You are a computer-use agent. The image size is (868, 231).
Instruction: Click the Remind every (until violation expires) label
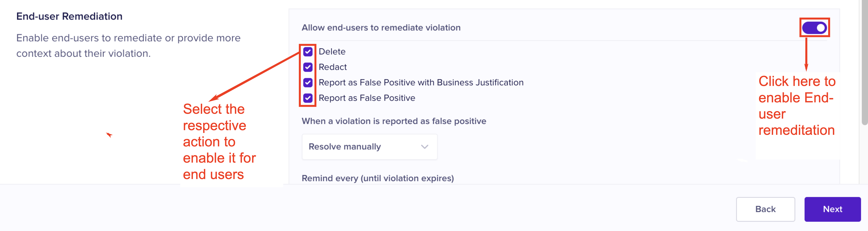[377, 178]
